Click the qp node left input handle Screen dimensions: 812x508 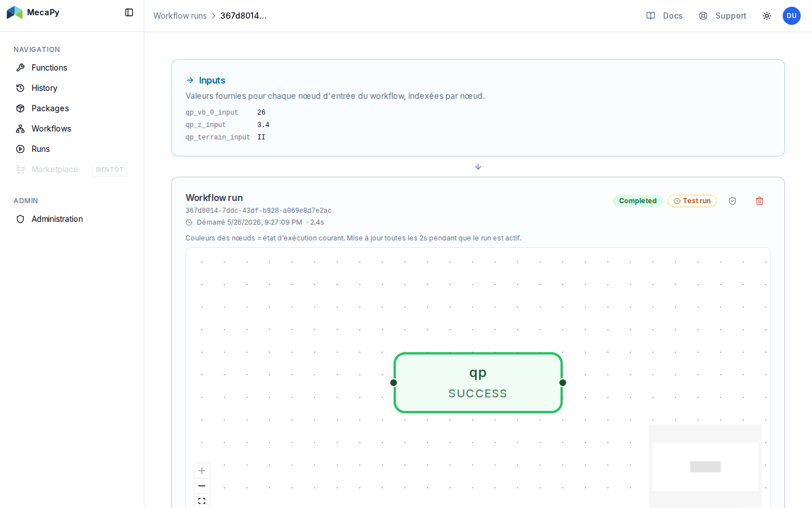(x=394, y=383)
